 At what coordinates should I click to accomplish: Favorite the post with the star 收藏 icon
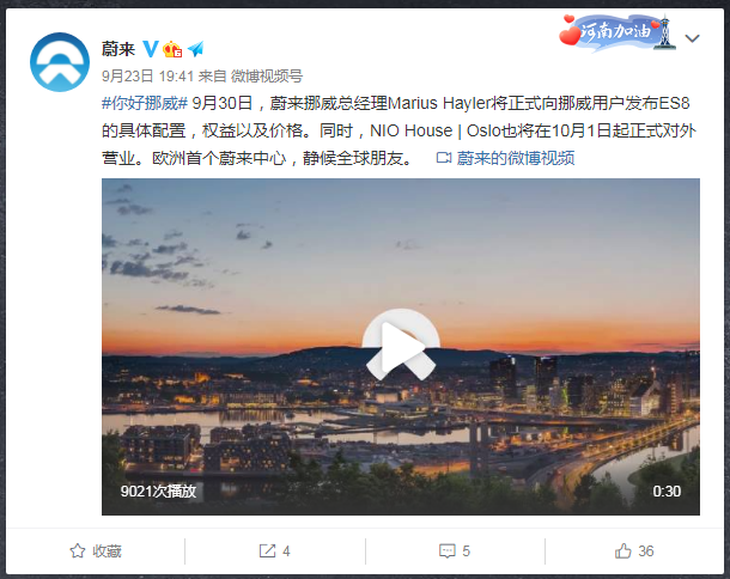pos(77,551)
